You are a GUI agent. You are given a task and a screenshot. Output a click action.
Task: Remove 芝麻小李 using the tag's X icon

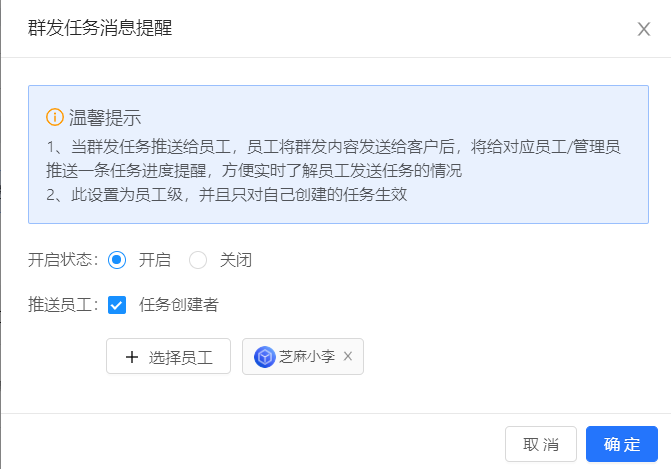tap(348, 356)
